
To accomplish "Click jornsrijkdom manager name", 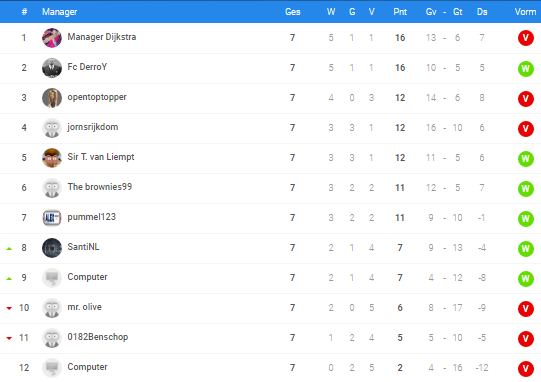I will pyautogui.click(x=92, y=127).
